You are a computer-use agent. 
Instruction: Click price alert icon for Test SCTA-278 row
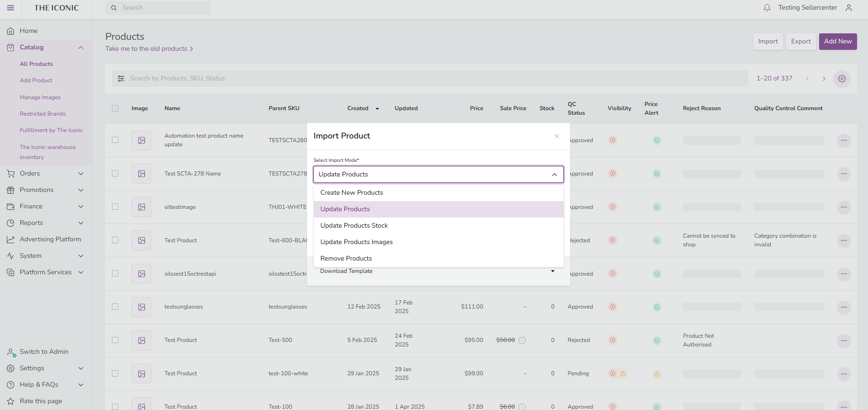tap(657, 174)
